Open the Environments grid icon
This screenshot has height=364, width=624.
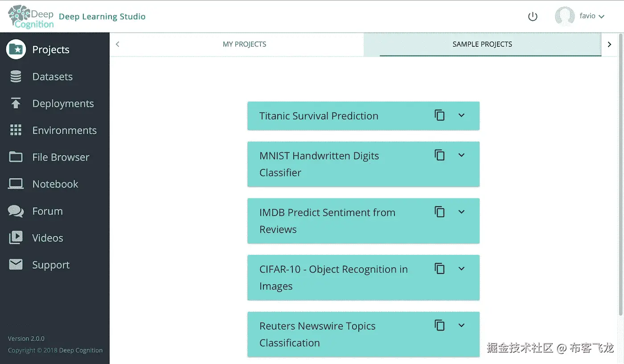16,130
